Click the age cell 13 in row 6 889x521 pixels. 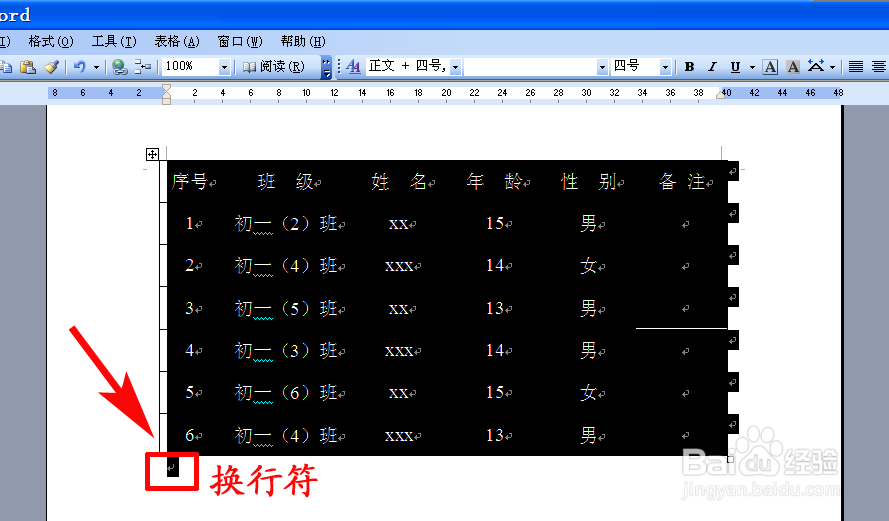point(495,435)
